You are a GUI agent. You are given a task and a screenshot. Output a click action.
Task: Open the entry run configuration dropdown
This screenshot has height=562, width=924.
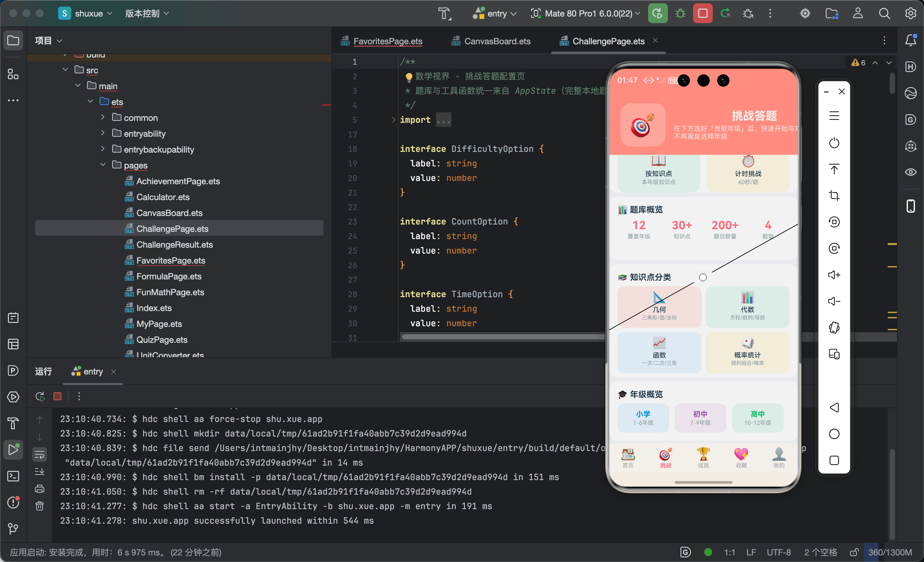point(495,14)
